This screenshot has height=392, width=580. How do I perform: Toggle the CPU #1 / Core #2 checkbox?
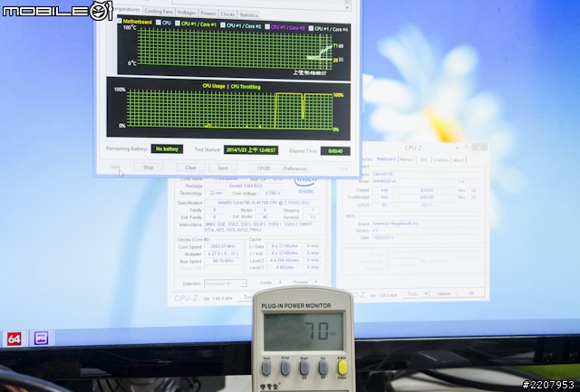coord(223,25)
